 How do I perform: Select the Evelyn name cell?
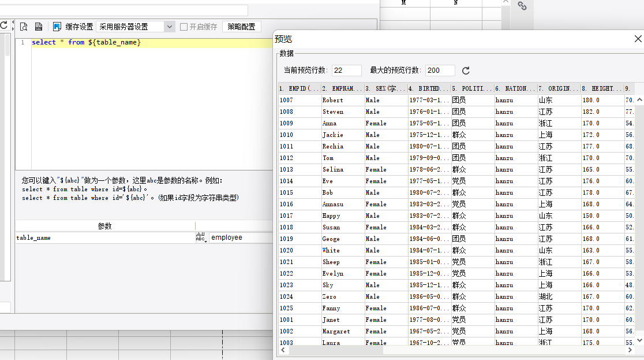[343, 273]
